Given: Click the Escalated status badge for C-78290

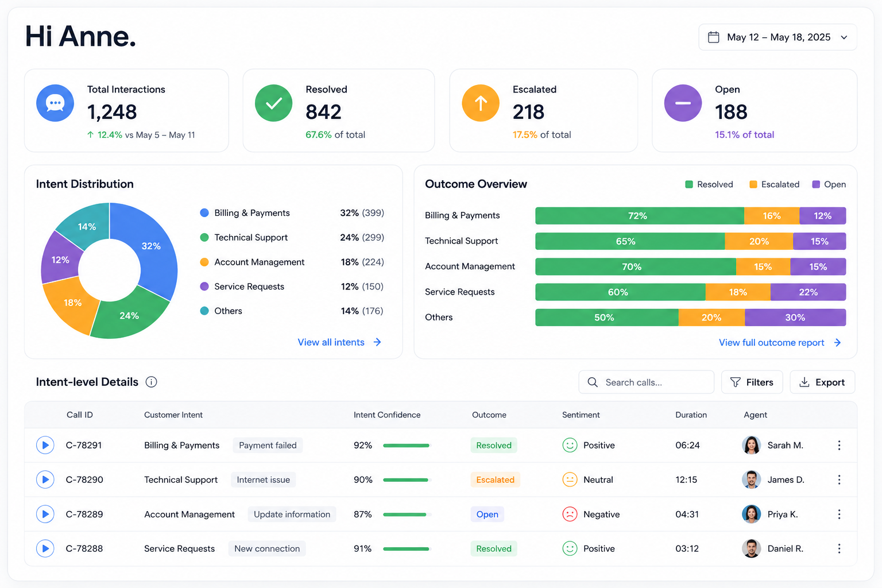Looking at the screenshot, I should click(495, 480).
